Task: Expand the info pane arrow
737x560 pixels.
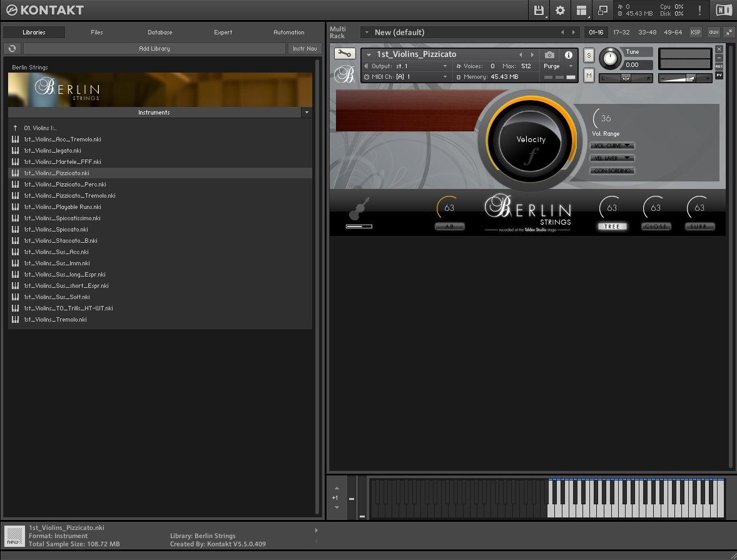Action: pos(317,531)
